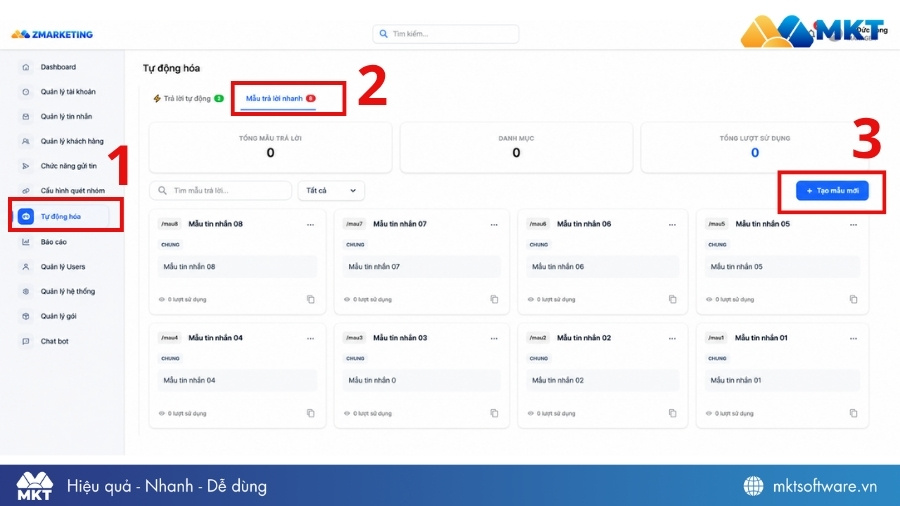This screenshot has height=506, width=900.
Task: Go to Quản lý tin nhắn section
Action: pyautogui.click(x=65, y=116)
